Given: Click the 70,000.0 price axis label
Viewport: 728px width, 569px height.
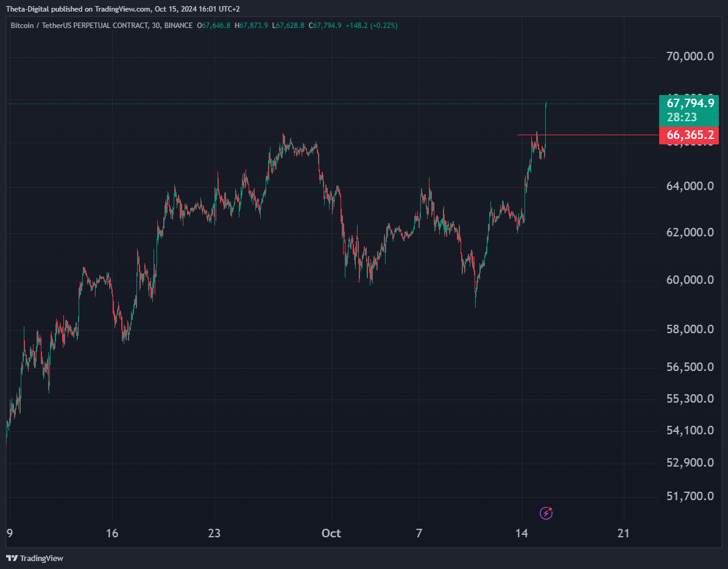Looking at the screenshot, I should click(x=690, y=56).
